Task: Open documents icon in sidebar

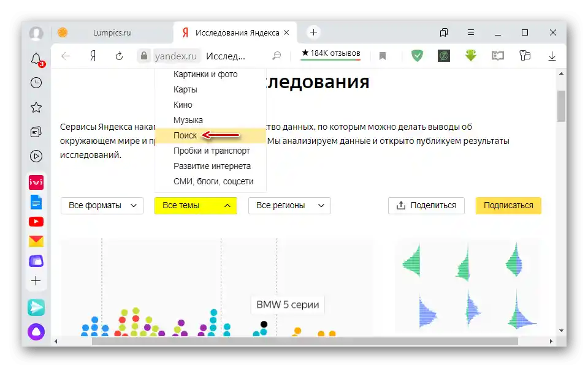Action: coord(36,202)
